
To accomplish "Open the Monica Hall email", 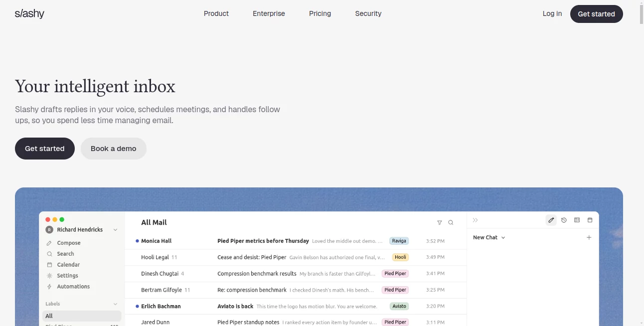I will pos(296,241).
